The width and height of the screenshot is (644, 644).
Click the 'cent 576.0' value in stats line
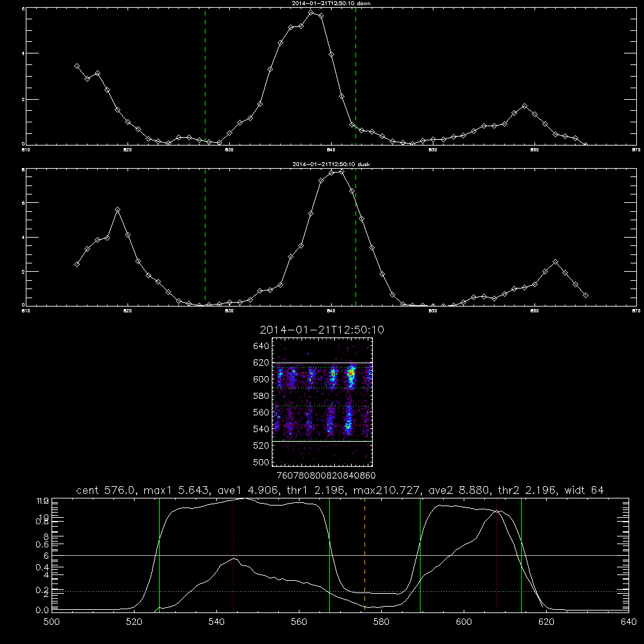point(106,490)
